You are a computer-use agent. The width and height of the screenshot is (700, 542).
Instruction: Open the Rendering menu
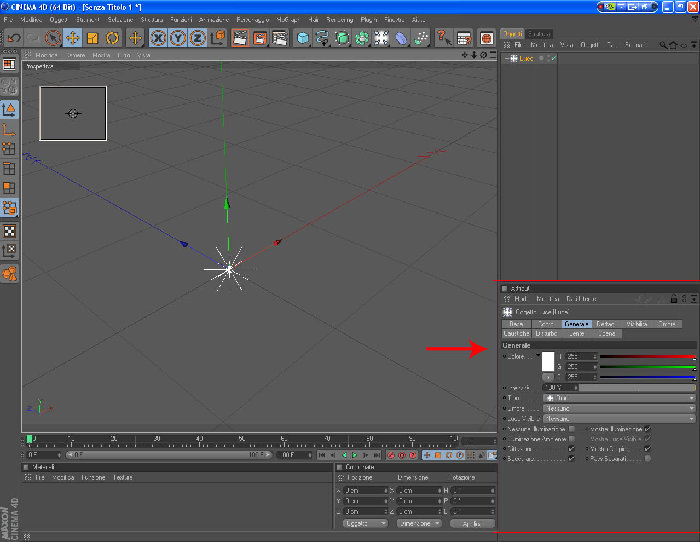(x=340, y=20)
